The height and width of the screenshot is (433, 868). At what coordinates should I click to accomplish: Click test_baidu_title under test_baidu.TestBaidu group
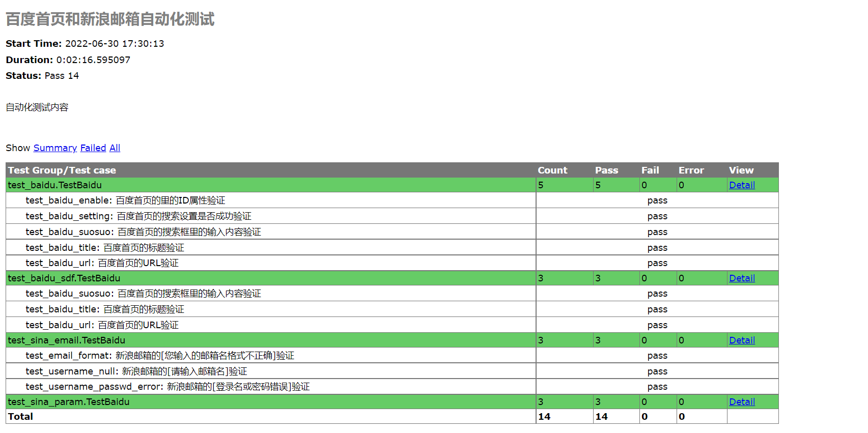105,248
